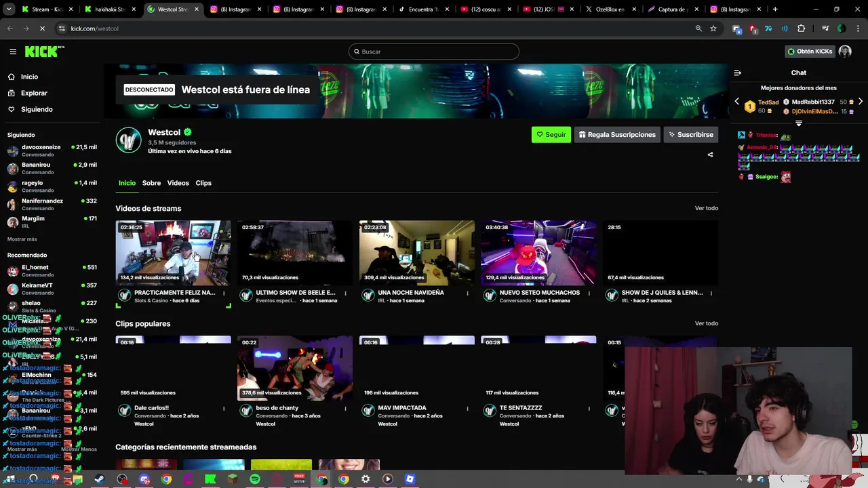Switch to the hakihakii browser tab
Viewport: 868px width, 488px height.
[110, 9]
